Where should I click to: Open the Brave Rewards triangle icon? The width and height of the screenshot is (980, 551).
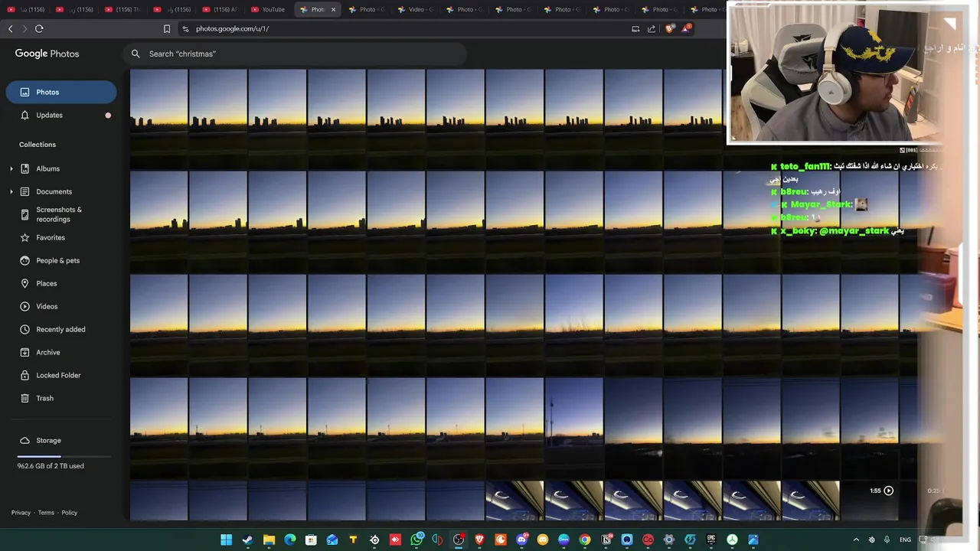click(686, 28)
